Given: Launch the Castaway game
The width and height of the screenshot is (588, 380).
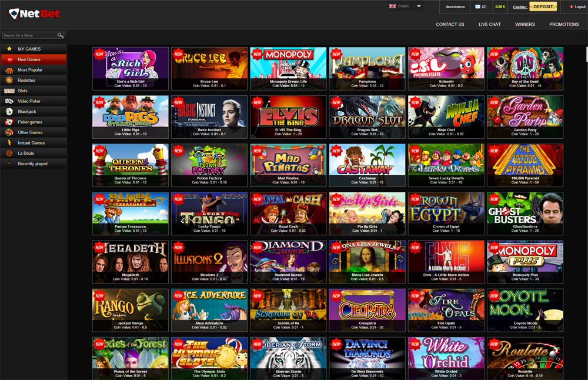Looking at the screenshot, I should point(367,165).
